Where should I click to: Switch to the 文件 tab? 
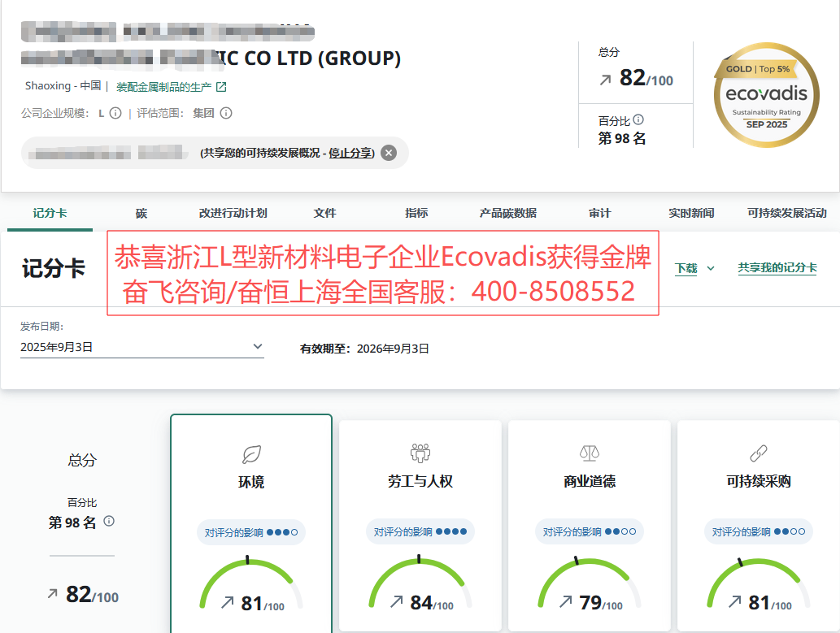coord(324,213)
